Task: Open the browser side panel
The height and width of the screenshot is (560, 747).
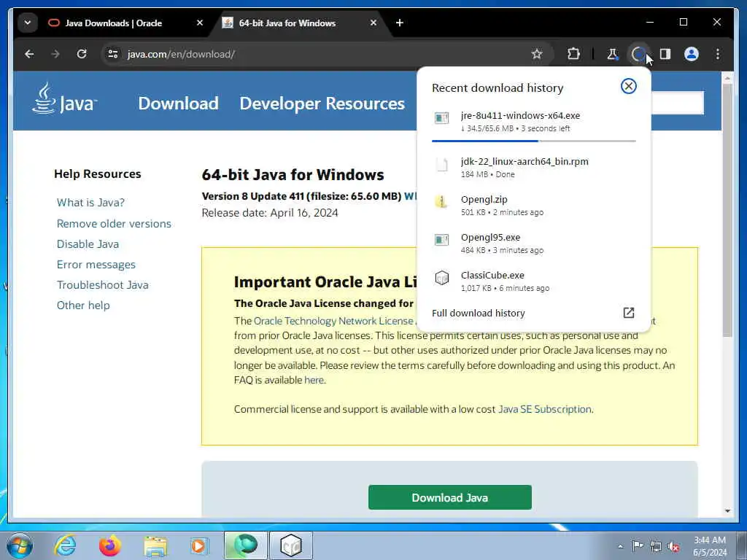Action: click(x=665, y=54)
